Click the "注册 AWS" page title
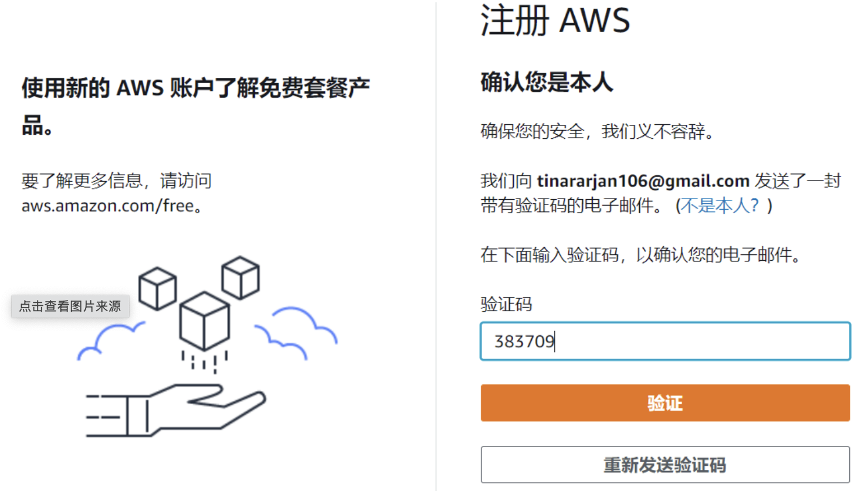 (x=555, y=21)
